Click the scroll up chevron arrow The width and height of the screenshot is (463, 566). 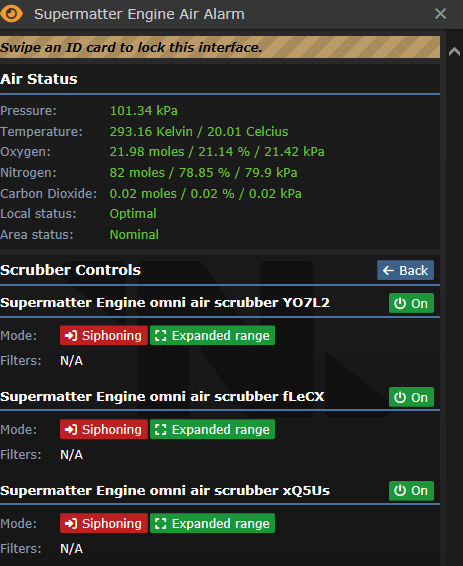(454, 52)
